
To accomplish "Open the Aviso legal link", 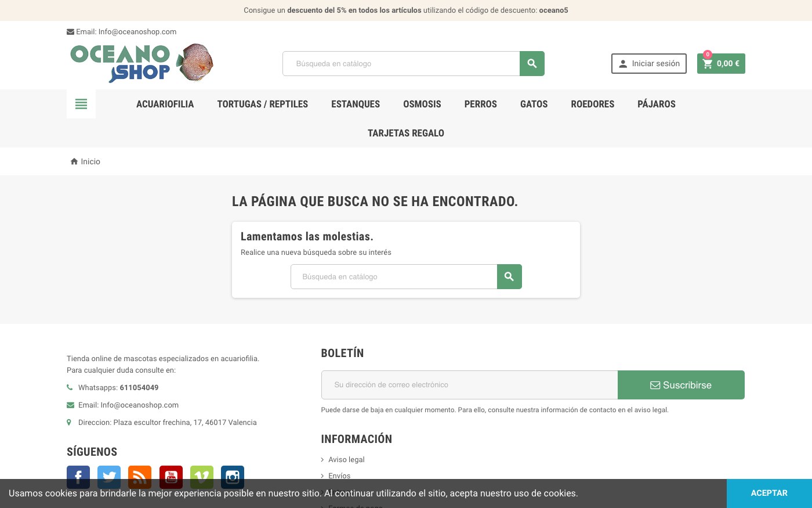I will 346,460.
